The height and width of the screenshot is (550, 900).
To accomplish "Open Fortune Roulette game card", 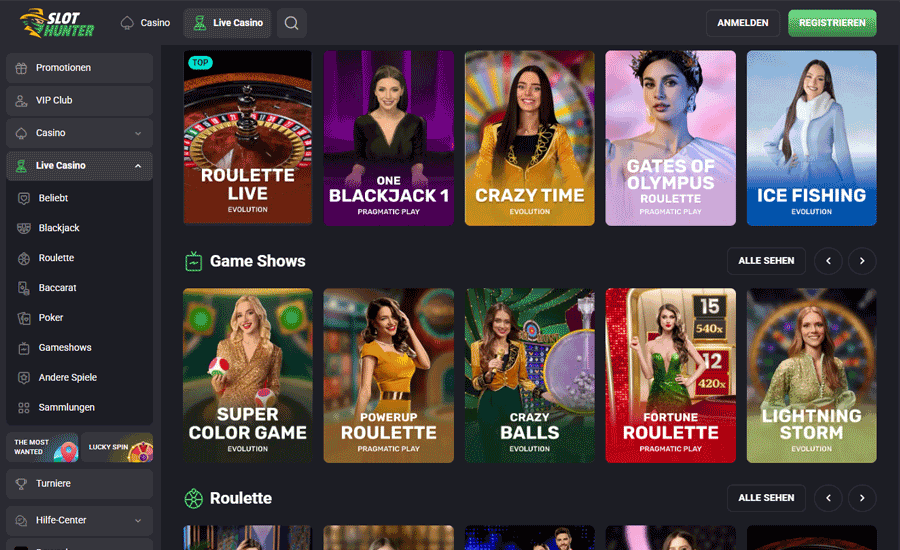I will [670, 375].
